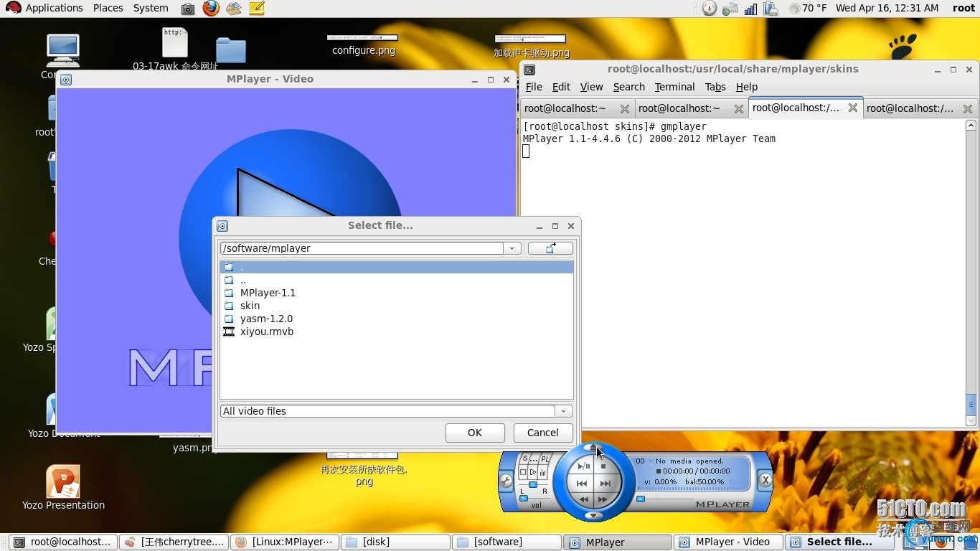Click the terminal scrollbar up arrow
The height and width of the screenshot is (551, 980).
[971, 125]
